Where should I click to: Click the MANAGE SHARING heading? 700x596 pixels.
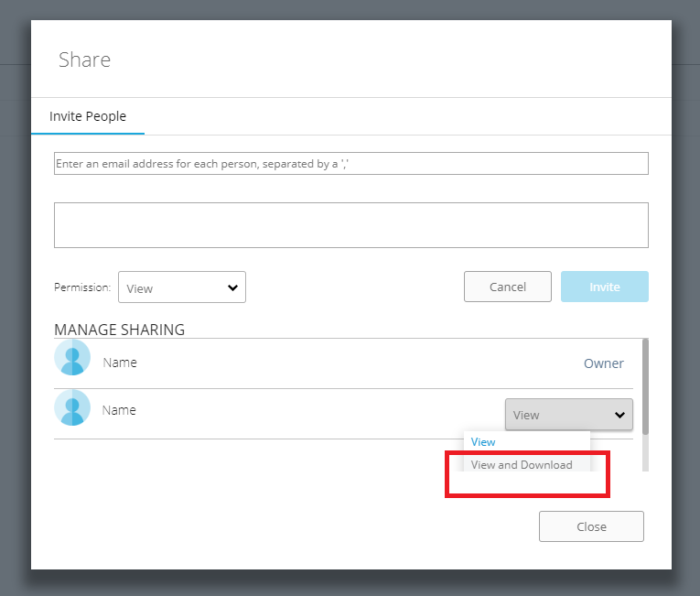[119, 330]
